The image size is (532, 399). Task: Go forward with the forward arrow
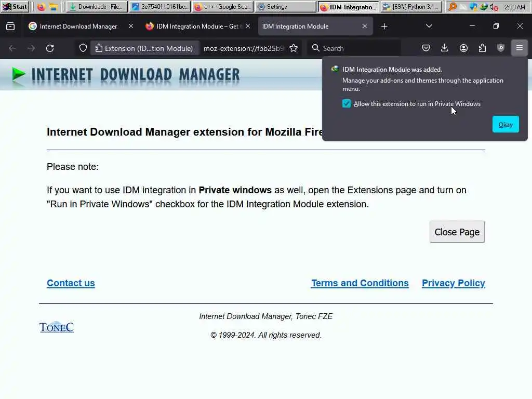coord(31,48)
